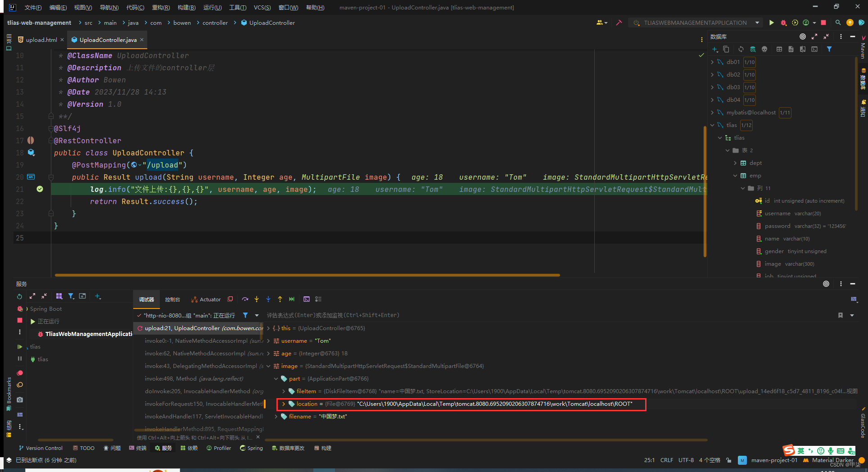
Task: Toggle group-by icon in Services toolbar
Action: point(59,296)
